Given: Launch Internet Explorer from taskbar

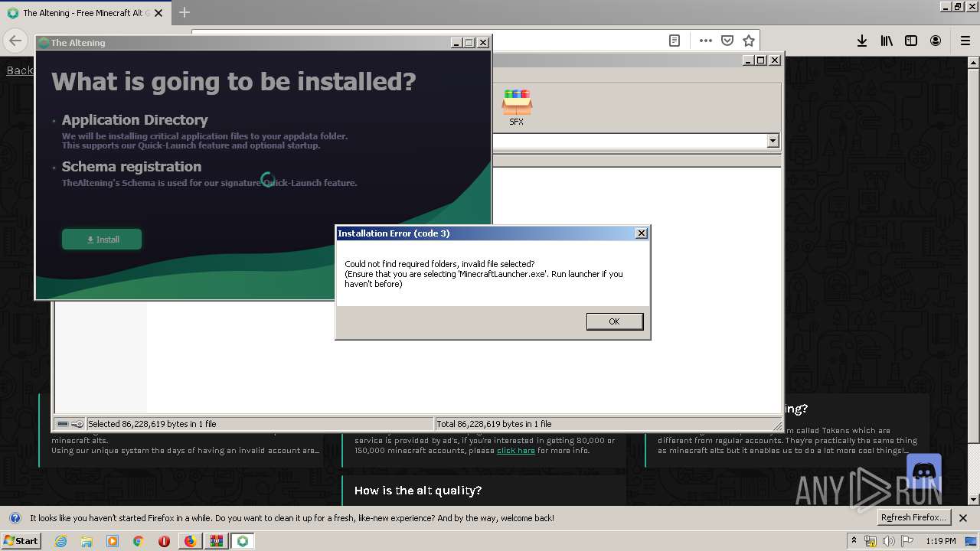Looking at the screenshot, I should 60,541.
